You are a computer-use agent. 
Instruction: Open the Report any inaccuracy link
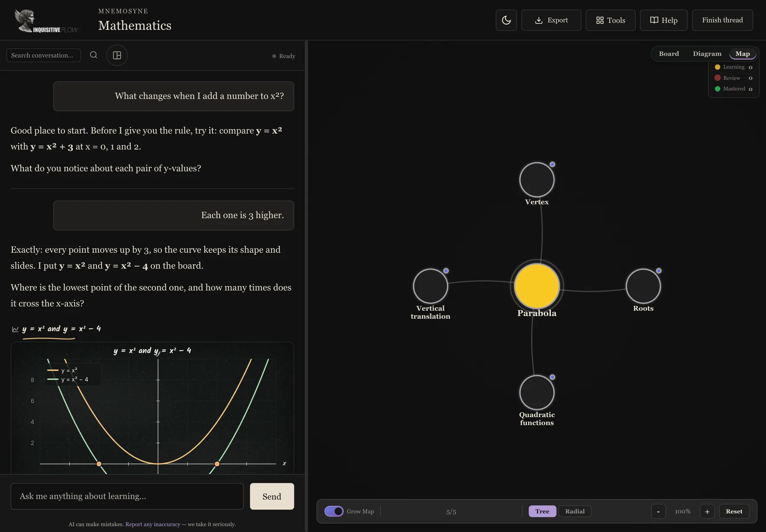point(153,524)
